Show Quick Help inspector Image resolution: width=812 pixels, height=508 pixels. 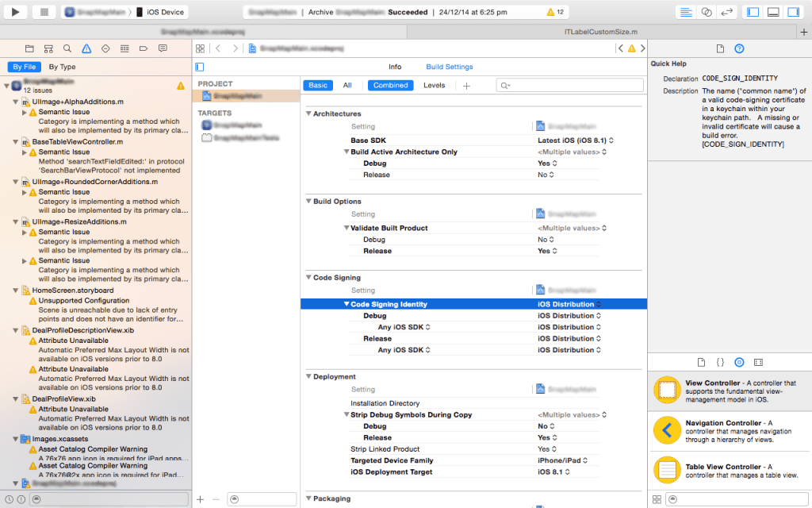tap(740, 48)
